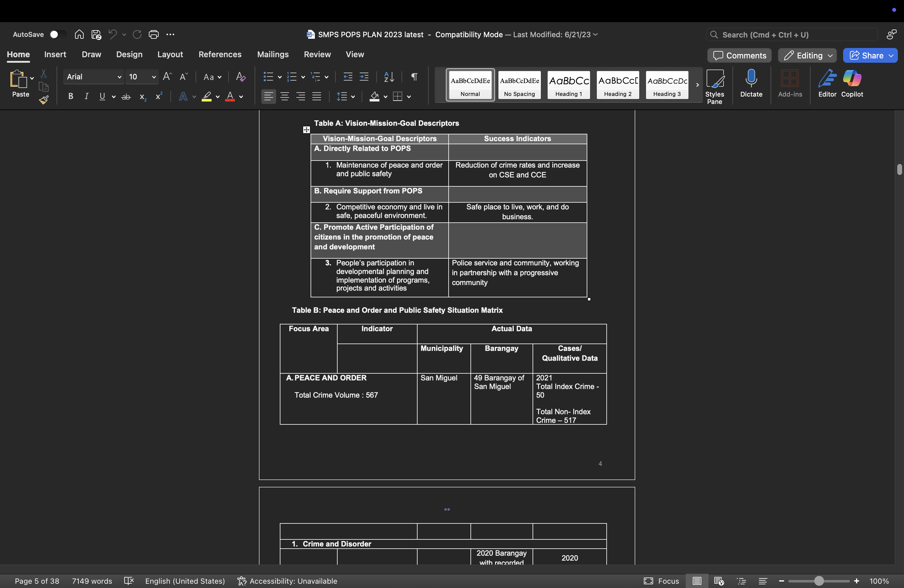The image size is (904, 588).
Task: Decrease paragraph indent
Action: pyautogui.click(x=347, y=77)
